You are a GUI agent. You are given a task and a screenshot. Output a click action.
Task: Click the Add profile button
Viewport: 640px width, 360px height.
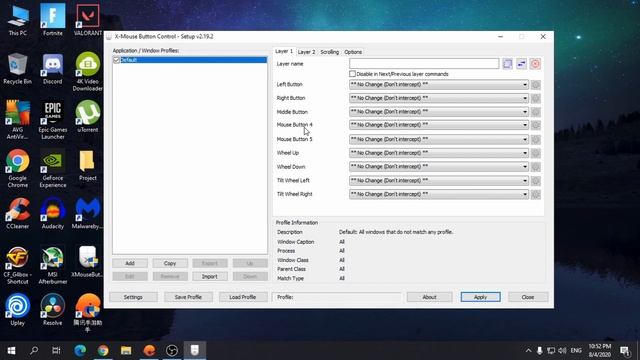130,263
